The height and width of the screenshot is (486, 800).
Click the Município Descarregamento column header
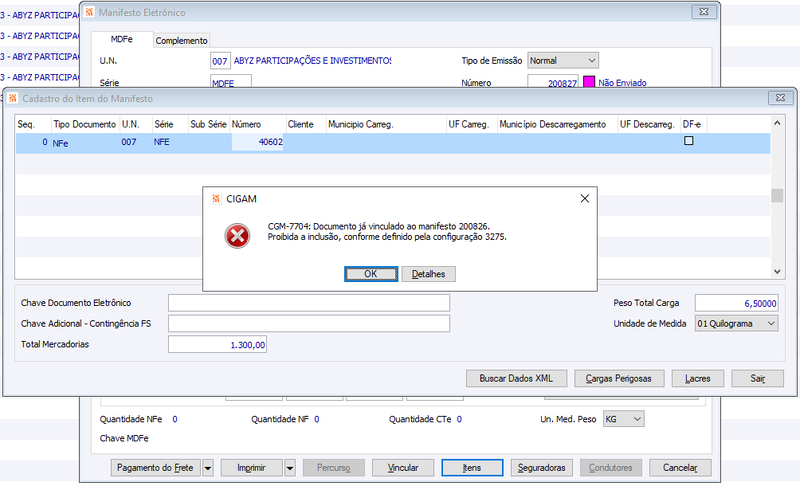pyautogui.click(x=557, y=124)
